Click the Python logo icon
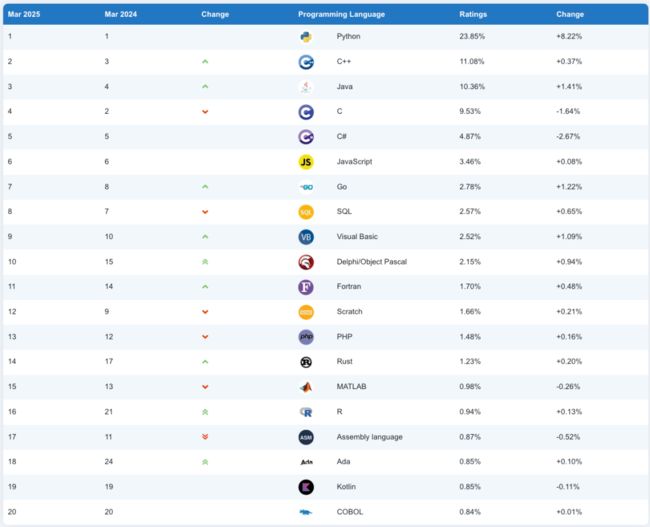 tap(306, 37)
